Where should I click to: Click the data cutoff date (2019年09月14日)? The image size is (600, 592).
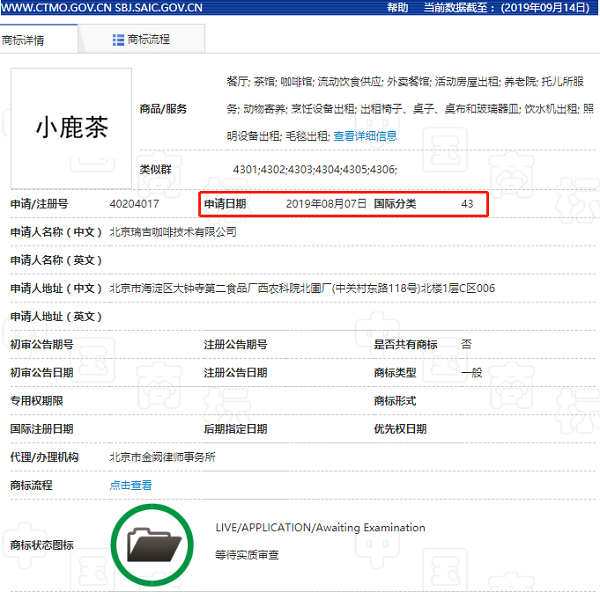pos(545,7)
